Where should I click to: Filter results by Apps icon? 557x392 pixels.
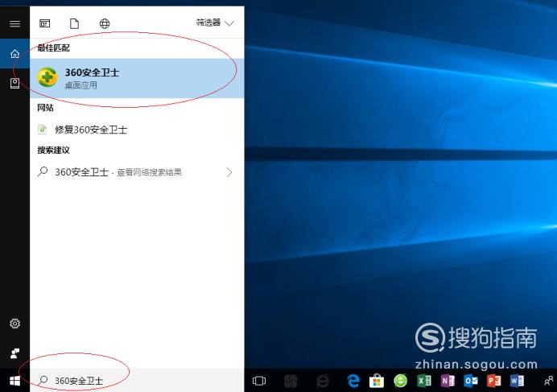point(45,23)
